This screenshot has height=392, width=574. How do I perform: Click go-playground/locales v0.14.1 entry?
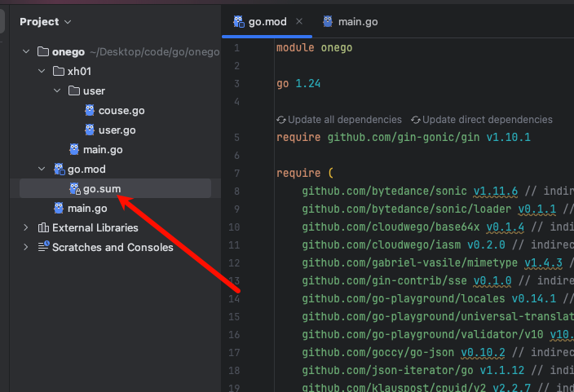pyautogui.click(x=429, y=298)
